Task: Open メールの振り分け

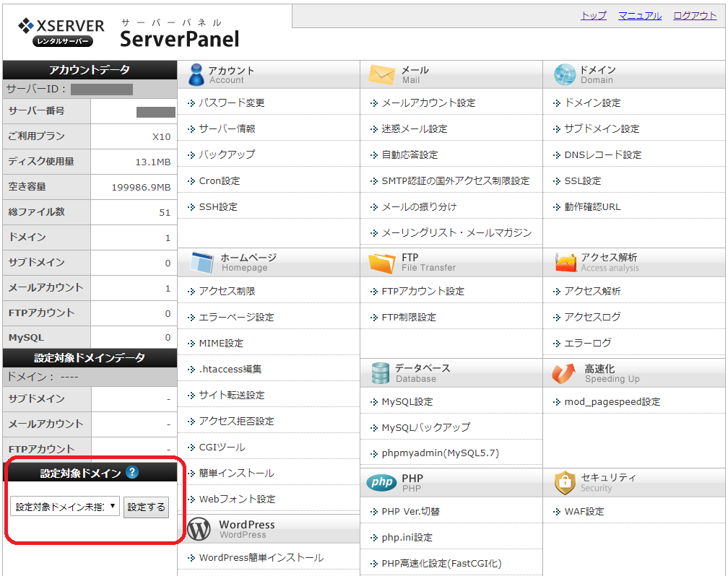Action: [x=419, y=206]
